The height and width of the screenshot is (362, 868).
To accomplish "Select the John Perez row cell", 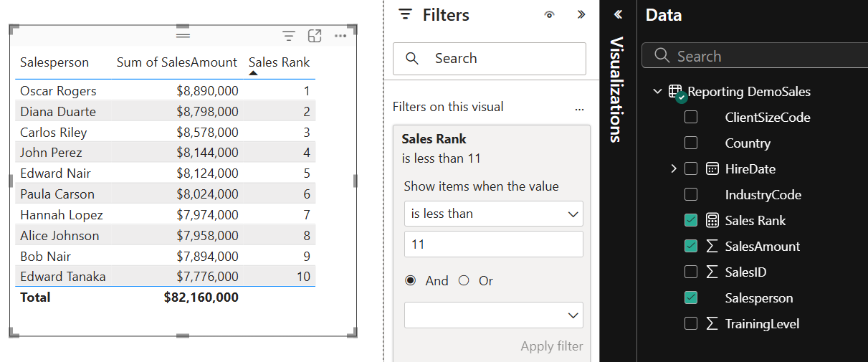I will pos(51,153).
